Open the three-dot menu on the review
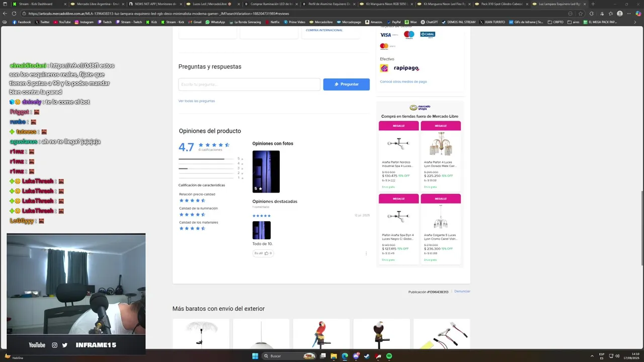This screenshot has height=362, width=644. click(366, 253)
